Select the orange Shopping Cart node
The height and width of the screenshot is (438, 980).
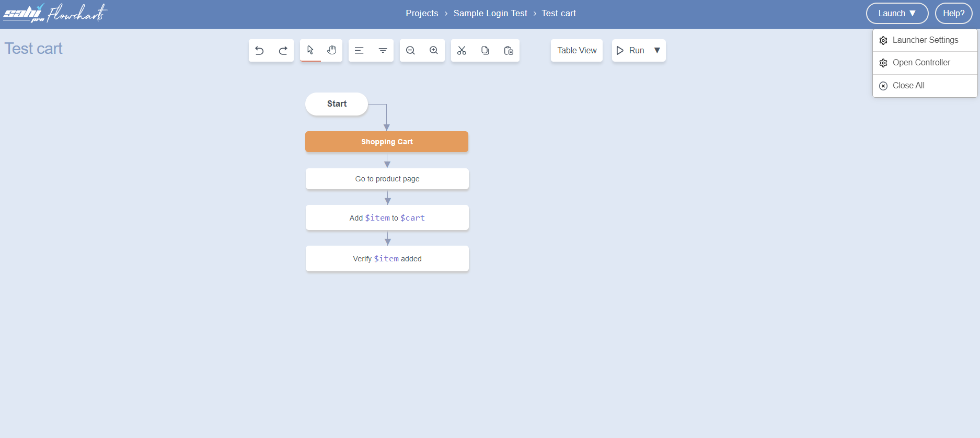click(x=387, y=142)
